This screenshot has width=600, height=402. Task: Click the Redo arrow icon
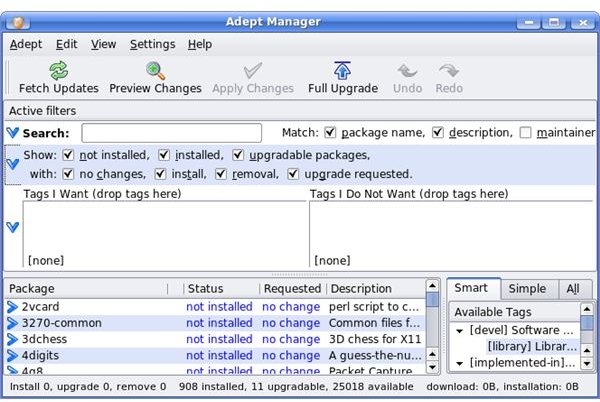449,71
